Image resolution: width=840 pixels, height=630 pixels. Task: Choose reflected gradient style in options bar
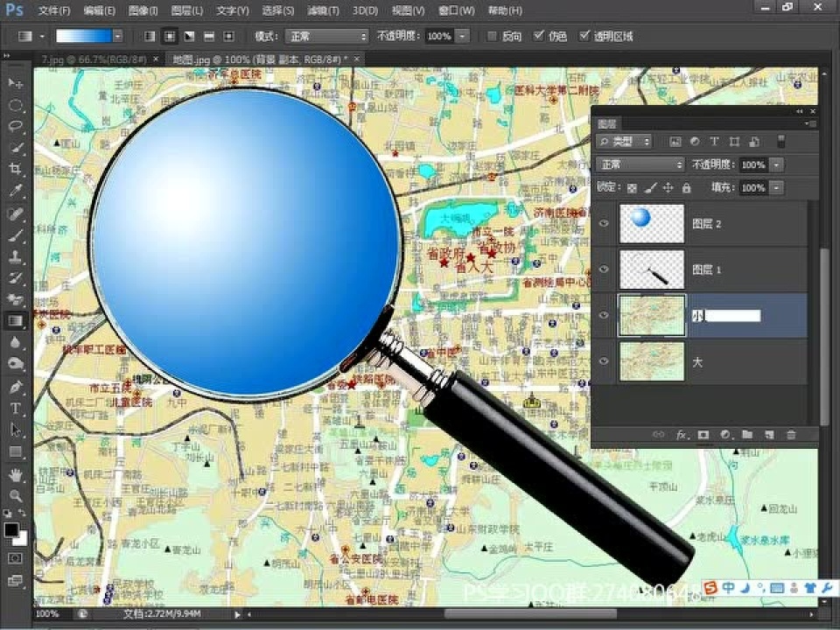click(209, 37)
